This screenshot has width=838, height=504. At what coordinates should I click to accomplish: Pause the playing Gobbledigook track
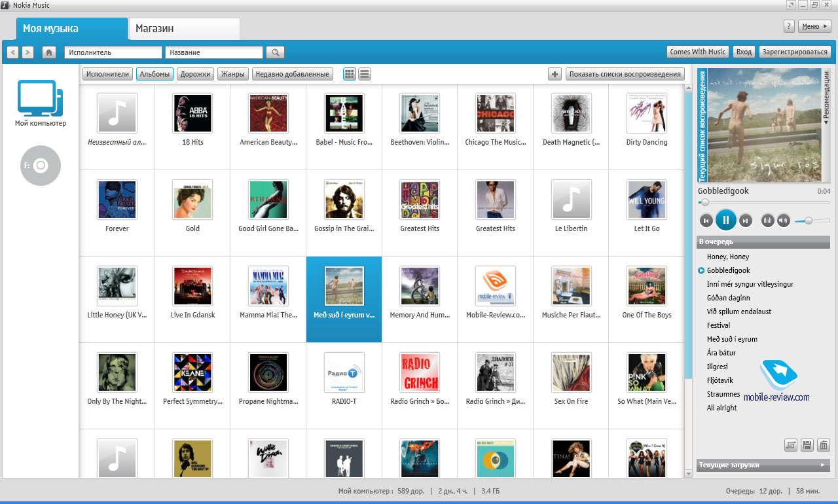tap(725, 221)
